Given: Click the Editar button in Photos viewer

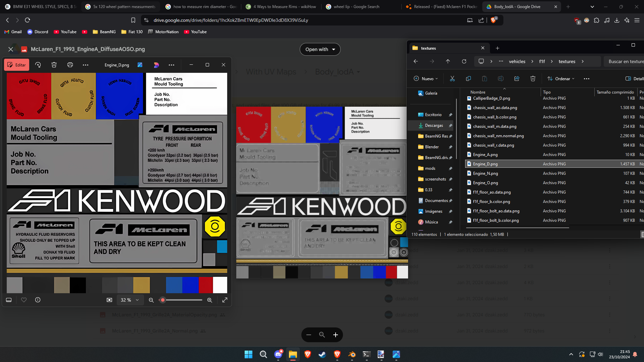Looking at the screenshot, I should point(16,65).
